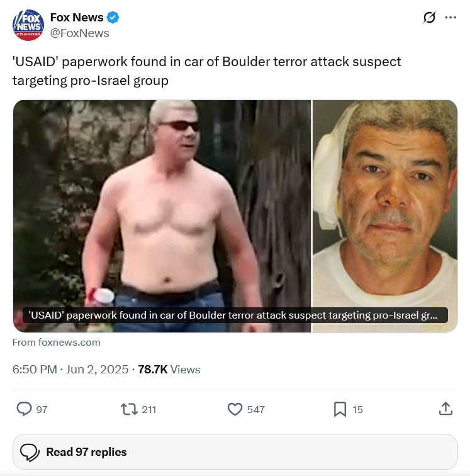Open the three-dot more options menu
This screenshot has height=476, width=470.
(x=450, y=17)
